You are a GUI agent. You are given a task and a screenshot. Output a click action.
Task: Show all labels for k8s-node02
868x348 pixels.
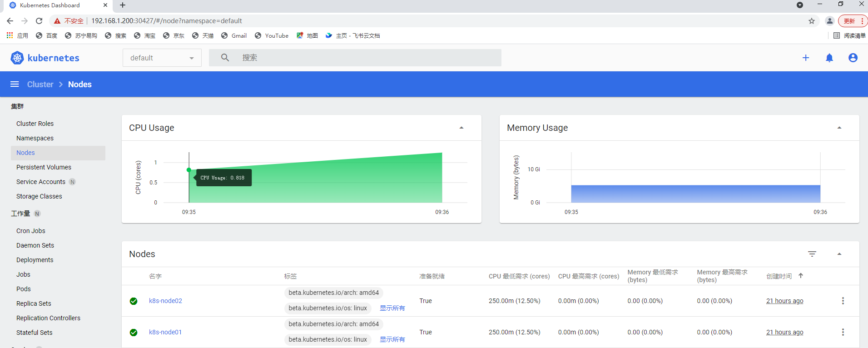392,308
